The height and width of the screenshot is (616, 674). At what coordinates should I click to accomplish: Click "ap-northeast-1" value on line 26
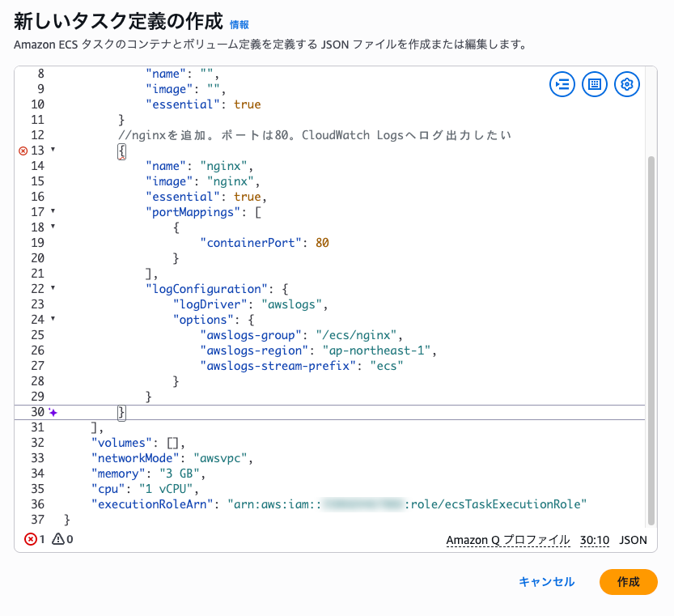pyautogui.click(x=376, y=350)
